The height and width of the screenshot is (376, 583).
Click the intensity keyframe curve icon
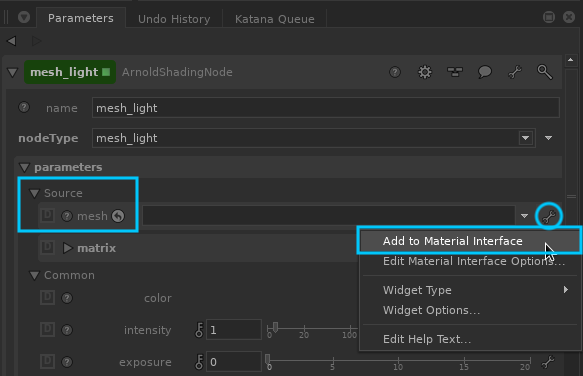pos(199,330)
